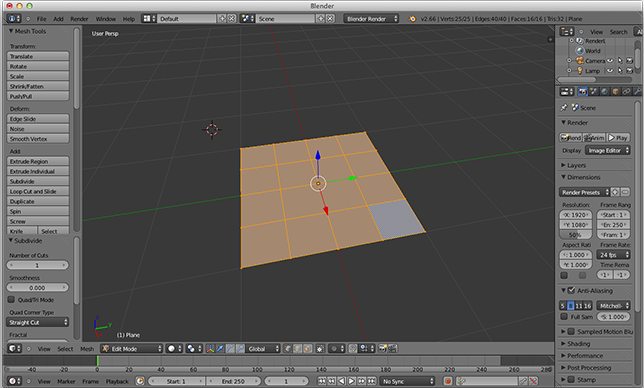
Task: Click the Extrude Region button
Action: point(38,161)
